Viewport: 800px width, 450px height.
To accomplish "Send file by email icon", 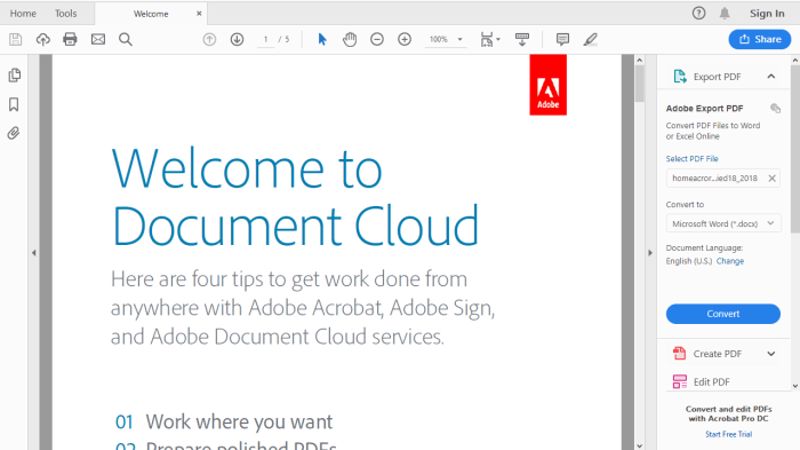I will (x=98, y=39).
